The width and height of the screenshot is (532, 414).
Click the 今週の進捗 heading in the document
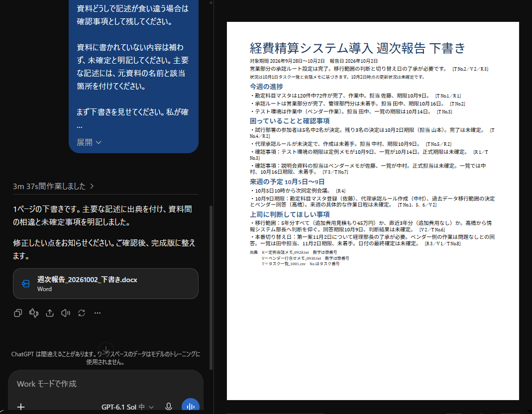click(266, 87)
